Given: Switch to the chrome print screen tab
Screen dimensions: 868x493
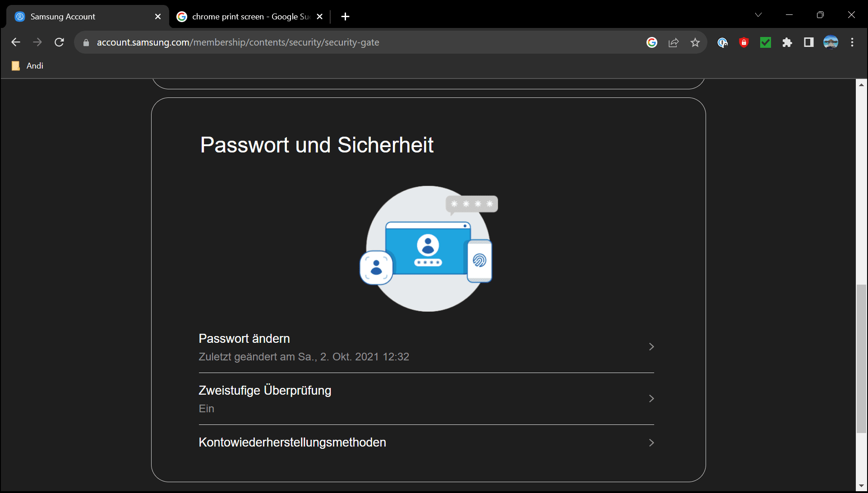Looking at the screenshot, I should coord(246,17).
